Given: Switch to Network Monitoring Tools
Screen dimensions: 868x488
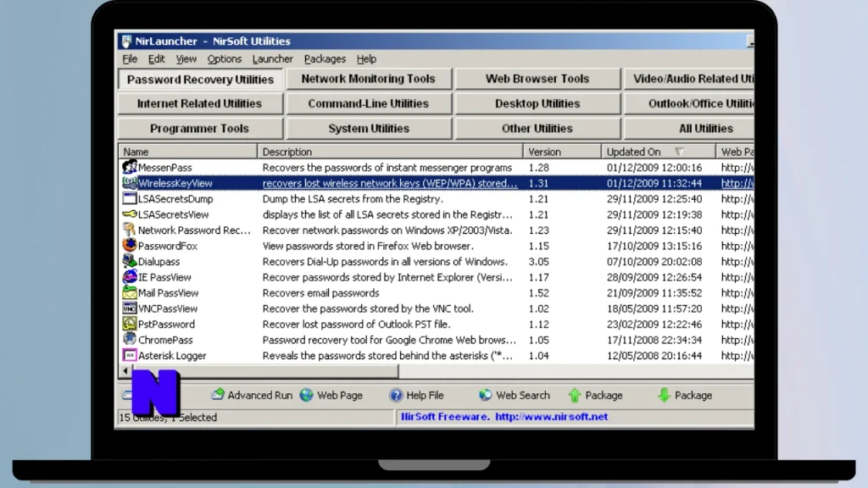Looking at the screenshot, I should pos(369,79).
